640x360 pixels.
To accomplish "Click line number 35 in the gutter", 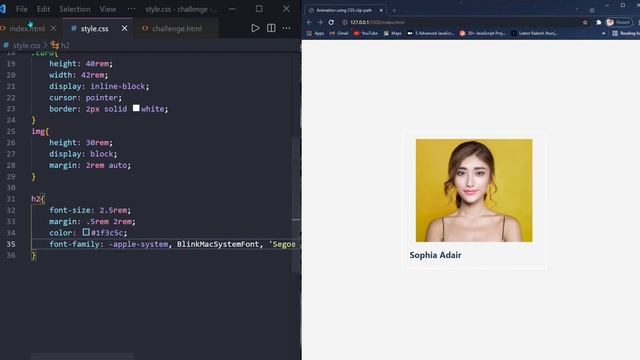I will pos(11,244).
